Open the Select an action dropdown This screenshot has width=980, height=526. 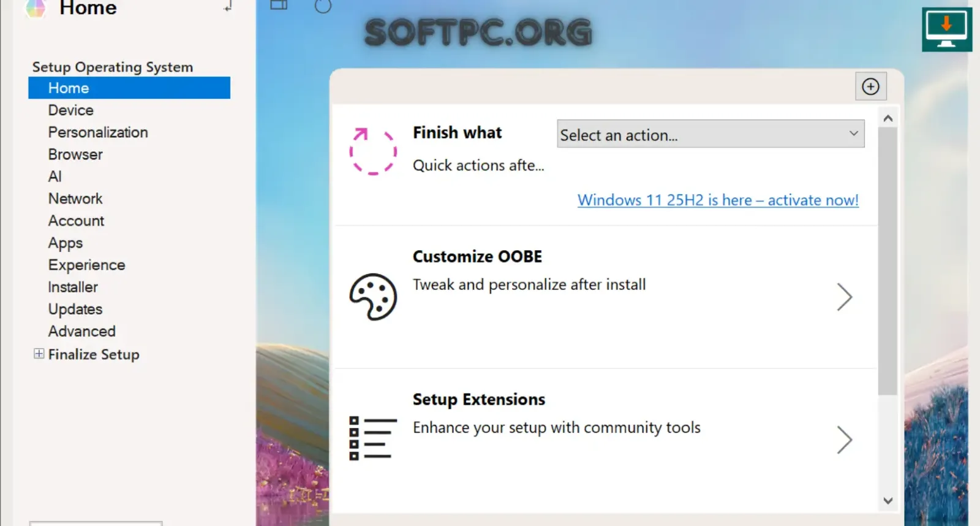pyautogui.click(x=710, y=134)
